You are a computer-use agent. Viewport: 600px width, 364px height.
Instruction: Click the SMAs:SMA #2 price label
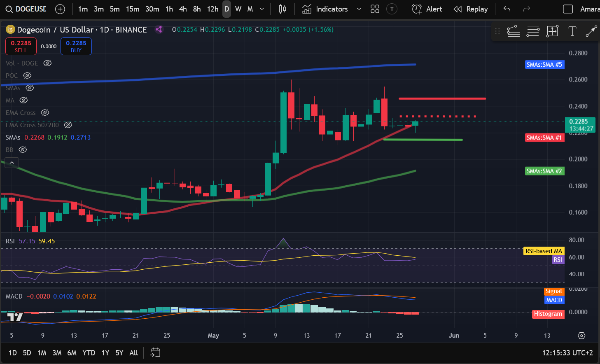pos(544,171)
